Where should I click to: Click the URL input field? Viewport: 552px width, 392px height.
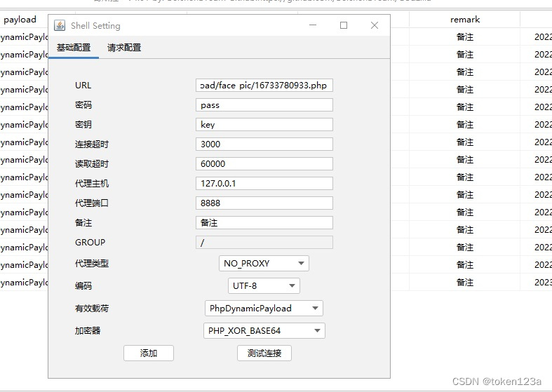pyautogui.click(x=264, y=85)
